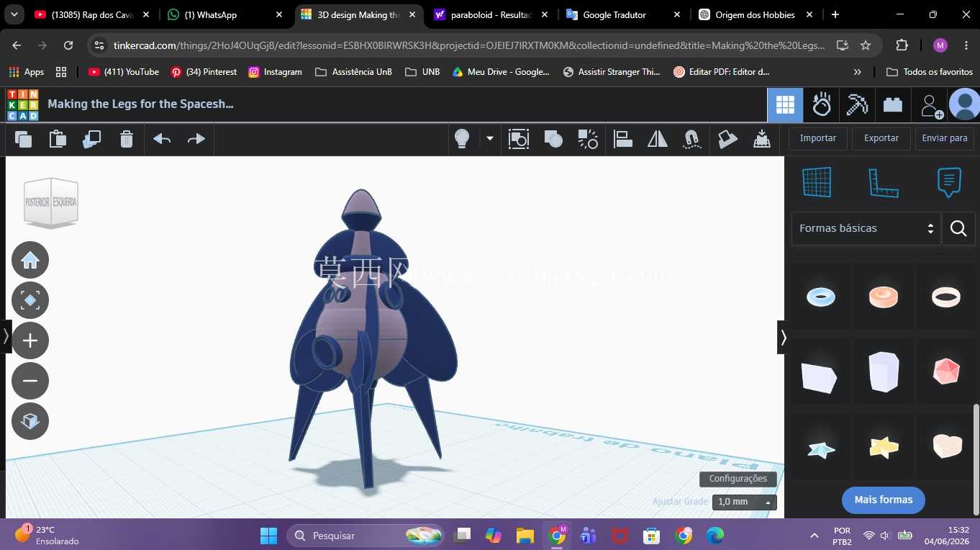Screen dimensions: 980x550
Task: Select the Workplane grid tool
Action: (817, 182)
